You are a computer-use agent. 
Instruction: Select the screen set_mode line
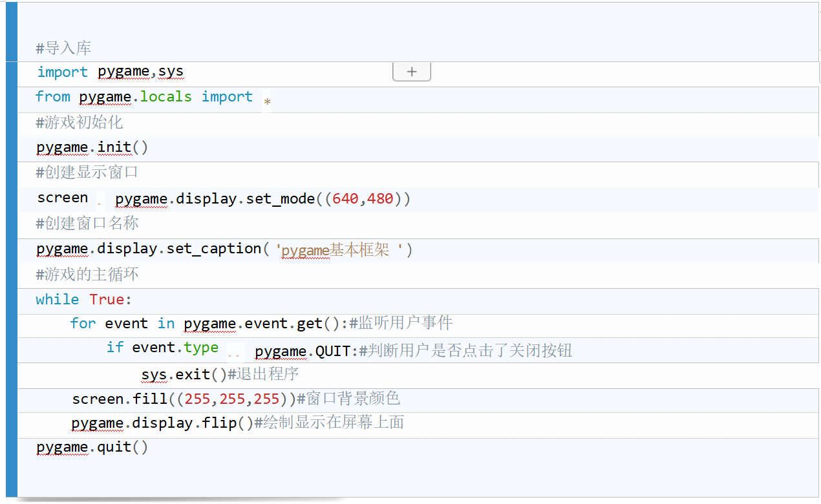click(x=220, y=198)
